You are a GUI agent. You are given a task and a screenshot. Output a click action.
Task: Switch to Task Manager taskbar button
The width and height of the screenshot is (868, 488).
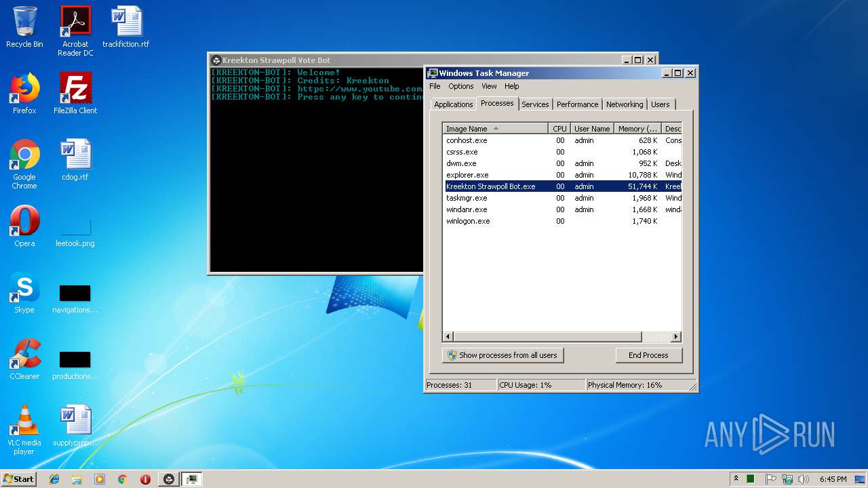pyautogui.click(x=192, y=479)
